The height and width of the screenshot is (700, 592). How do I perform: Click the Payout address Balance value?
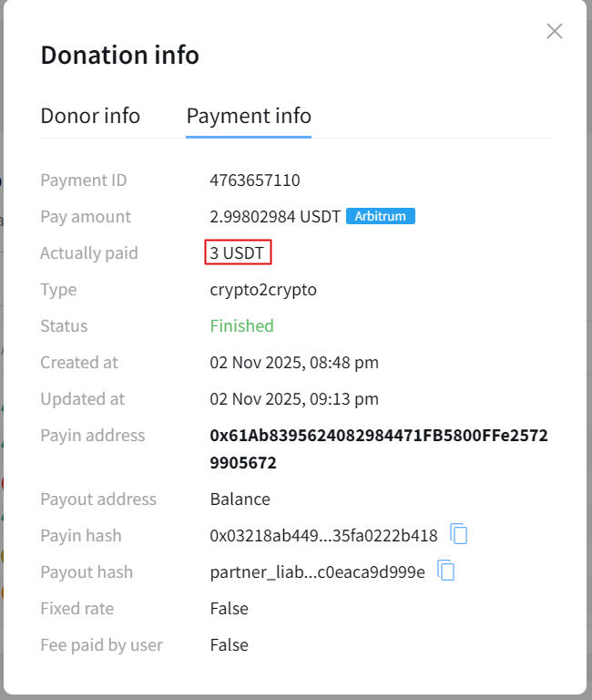pyautogui.click(x=240, y=499)
